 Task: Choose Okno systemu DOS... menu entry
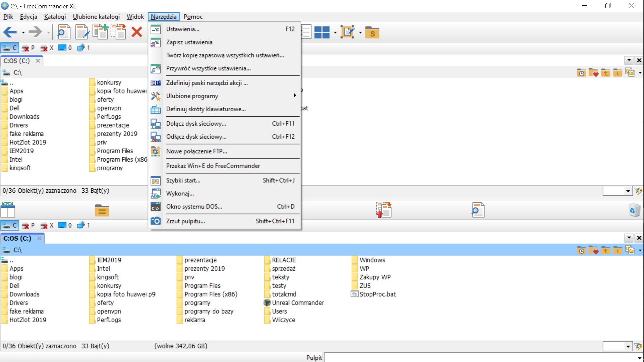[x=224, y=207]
